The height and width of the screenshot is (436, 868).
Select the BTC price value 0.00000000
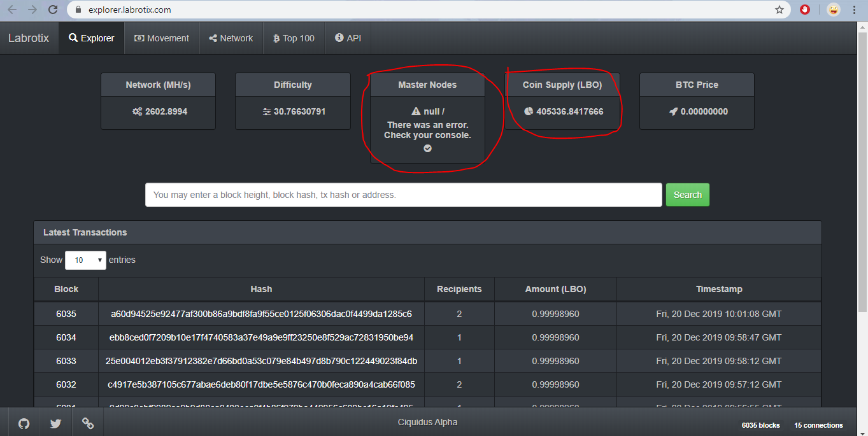(x=704, y=111)
